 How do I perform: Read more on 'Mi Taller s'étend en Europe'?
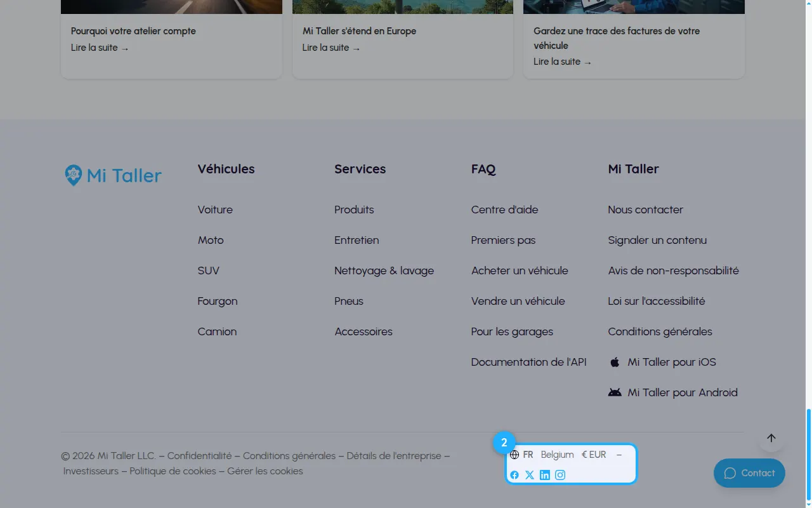click(331, 48)
